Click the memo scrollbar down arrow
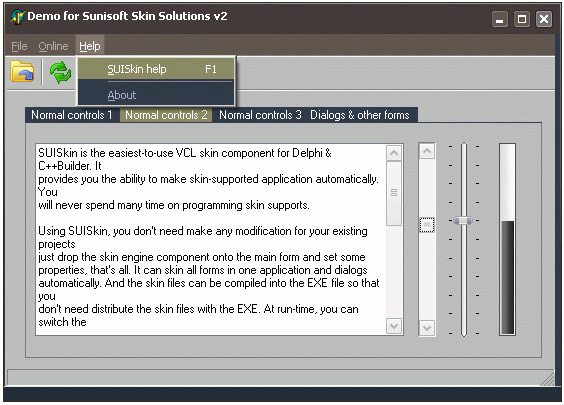Screen dimensions: 564x405 pyautogui.click(x=394, y=326)
